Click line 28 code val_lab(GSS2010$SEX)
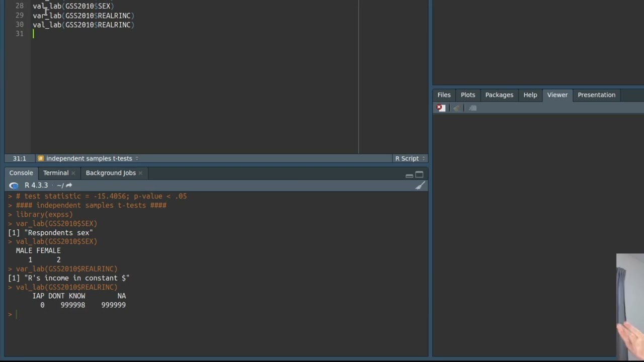 (x=73, y=6)
